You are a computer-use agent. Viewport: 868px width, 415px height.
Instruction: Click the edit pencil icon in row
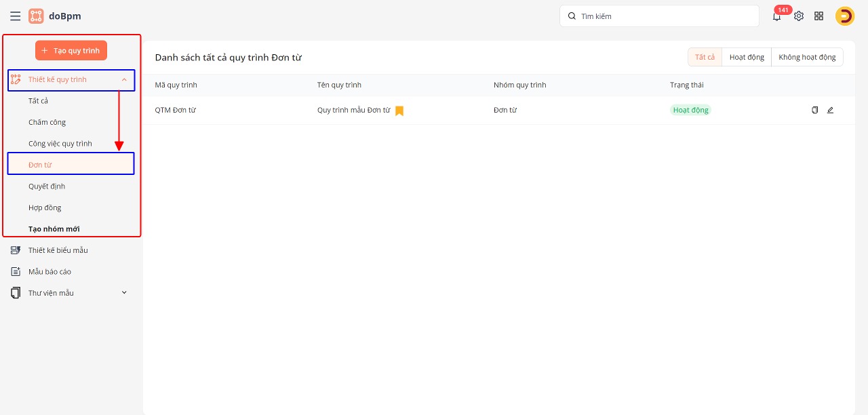click(x=830, y=110)
